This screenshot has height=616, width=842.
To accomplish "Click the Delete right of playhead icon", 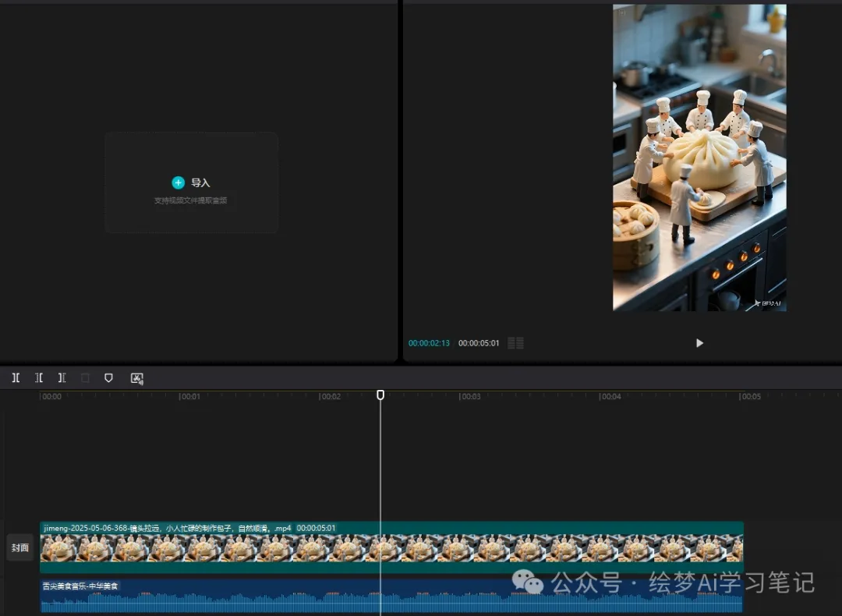I will point(62,378).
